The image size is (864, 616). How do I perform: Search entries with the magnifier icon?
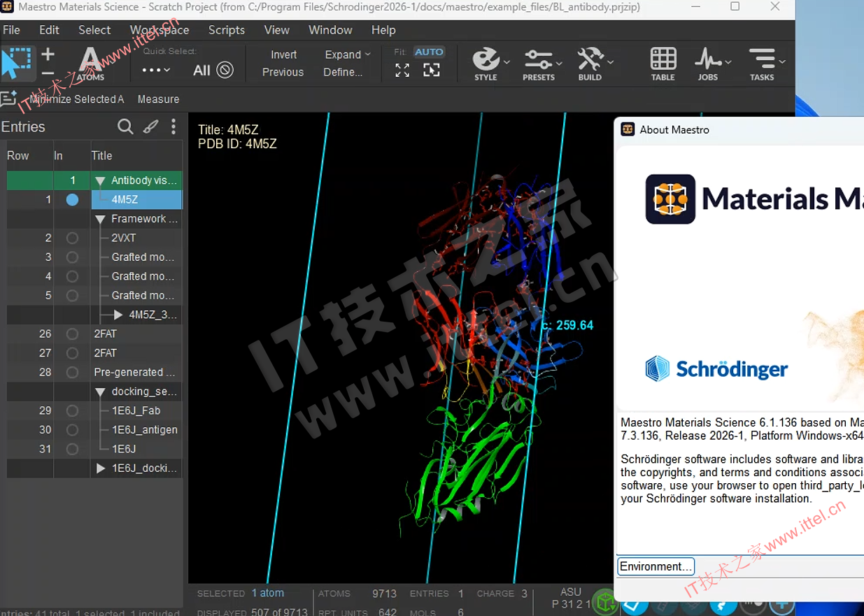[125, 127]
